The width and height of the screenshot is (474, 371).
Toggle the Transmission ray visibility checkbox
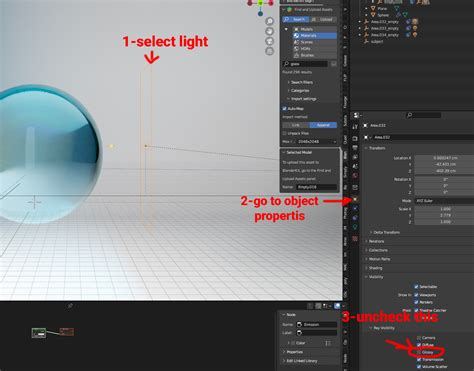pyautogui.click(x=419, y=360)
